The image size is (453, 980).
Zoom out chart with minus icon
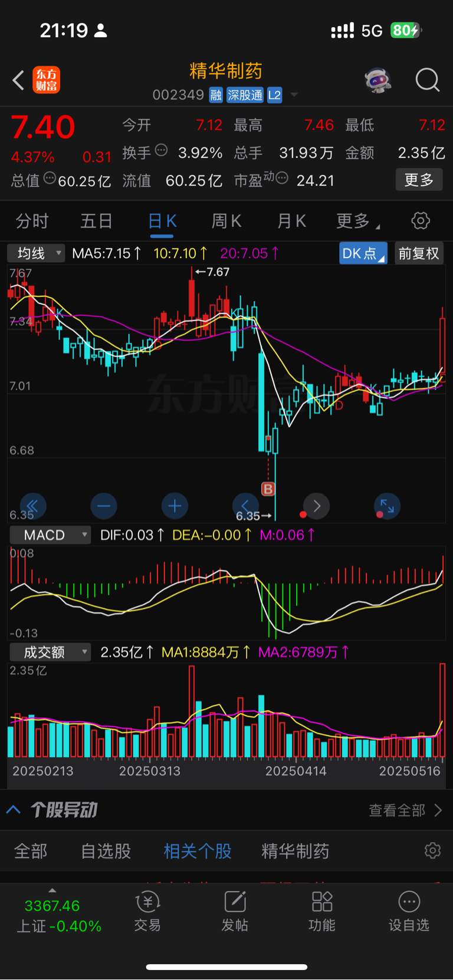104,506
